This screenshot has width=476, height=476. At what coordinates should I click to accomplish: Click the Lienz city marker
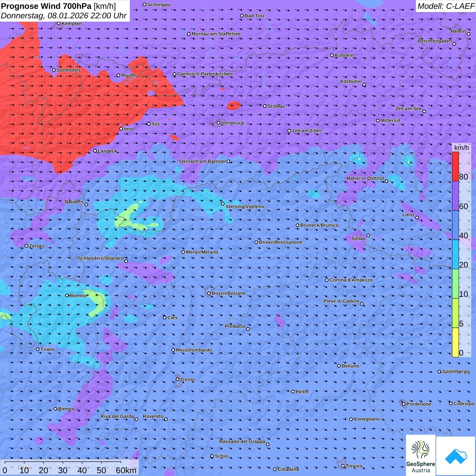point(417,218)
